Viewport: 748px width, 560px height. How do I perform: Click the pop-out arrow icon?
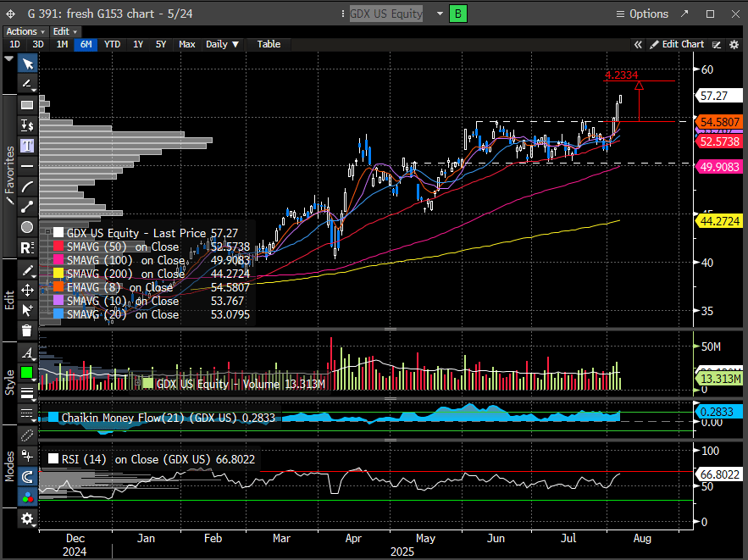(x=684, y=14)
